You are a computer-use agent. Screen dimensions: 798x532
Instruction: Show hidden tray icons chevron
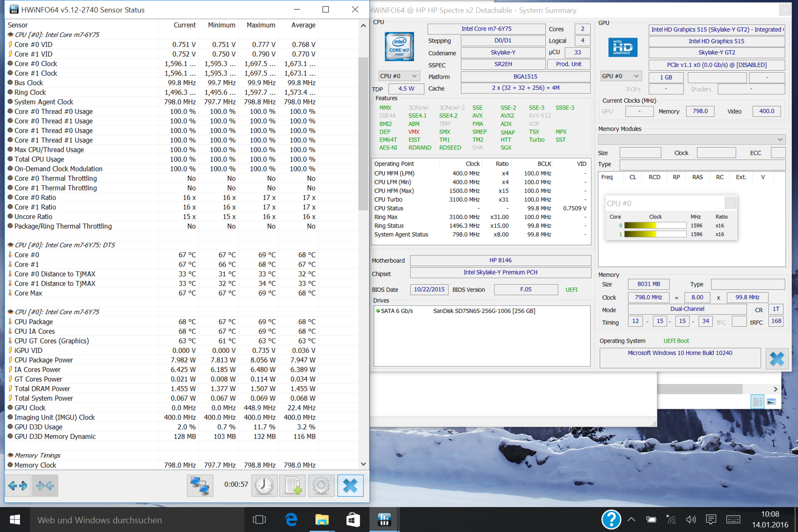[x=631, y=520]
